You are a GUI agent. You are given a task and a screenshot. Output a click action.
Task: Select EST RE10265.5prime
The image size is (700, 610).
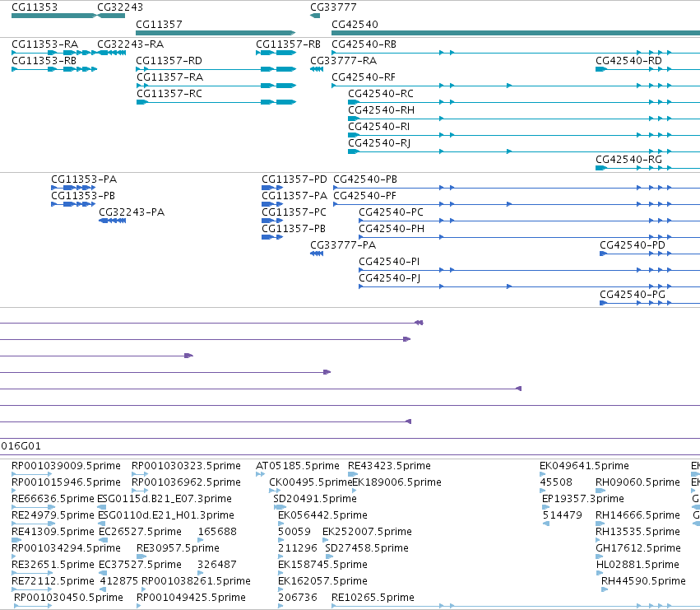[x=373, y=598]
